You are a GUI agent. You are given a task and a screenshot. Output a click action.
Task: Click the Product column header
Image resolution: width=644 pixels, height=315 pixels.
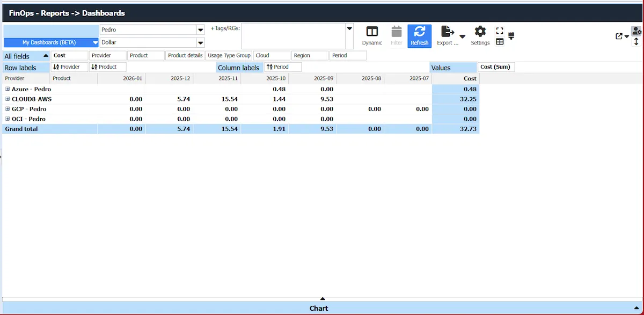tap(74, 78)
